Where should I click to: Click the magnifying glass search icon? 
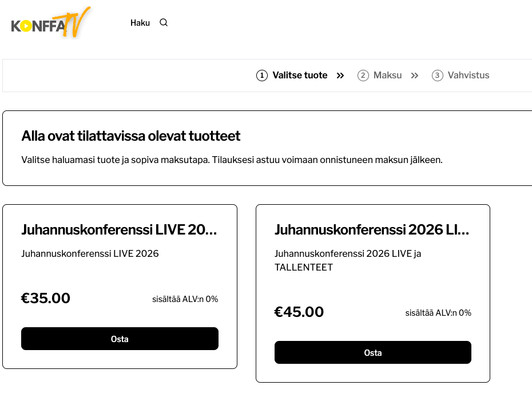point(164,22)
